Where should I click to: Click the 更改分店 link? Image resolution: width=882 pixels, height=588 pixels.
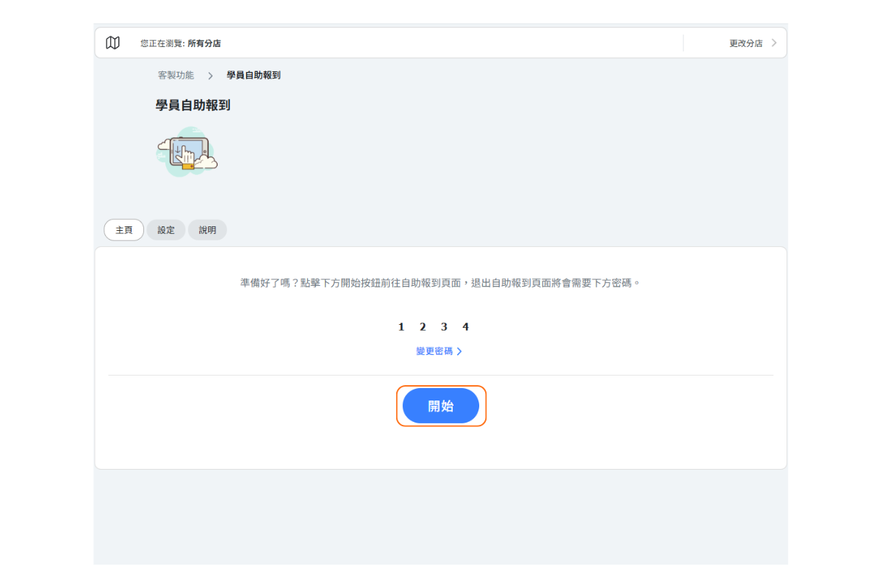coord(745,43)
